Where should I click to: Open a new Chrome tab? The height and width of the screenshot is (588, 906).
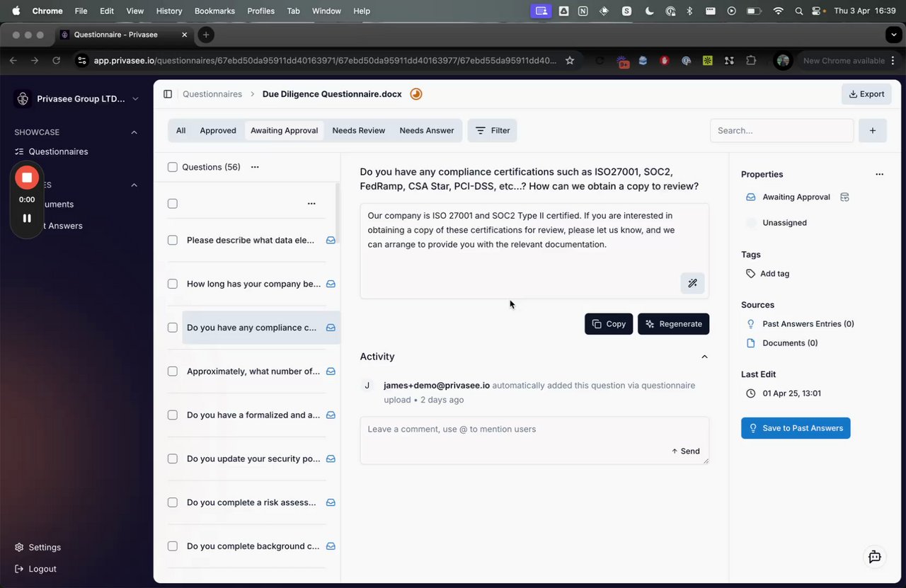tap(205, 35)
